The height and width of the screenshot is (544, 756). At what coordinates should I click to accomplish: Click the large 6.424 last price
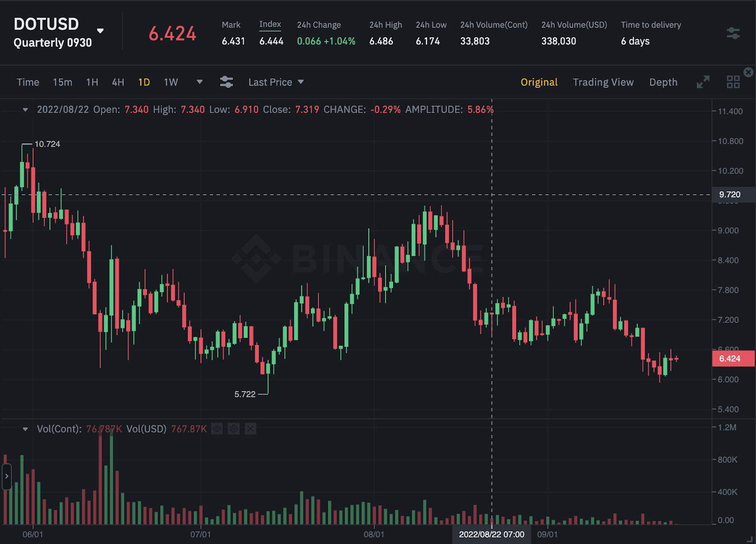(x=172, y=34)
